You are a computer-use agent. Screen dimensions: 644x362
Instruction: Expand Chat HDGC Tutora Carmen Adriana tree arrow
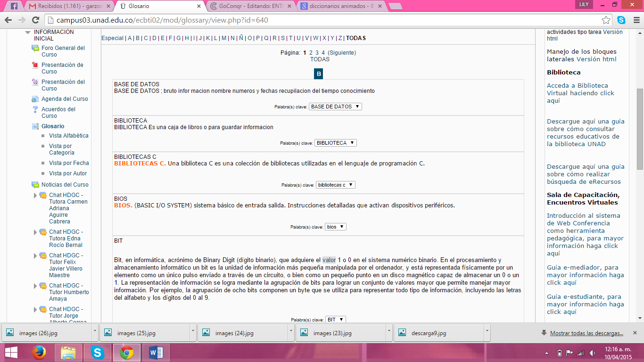pos(35,195)
